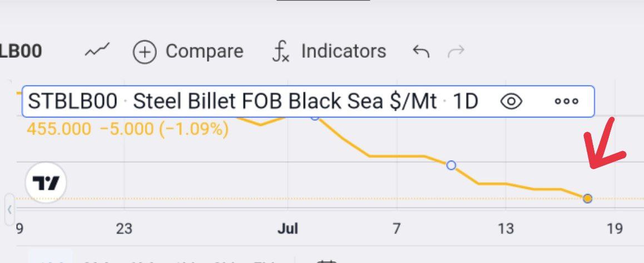Click the hollow data marker near Jul
This screenshot has height=263, width=644.
click(315, 117)
